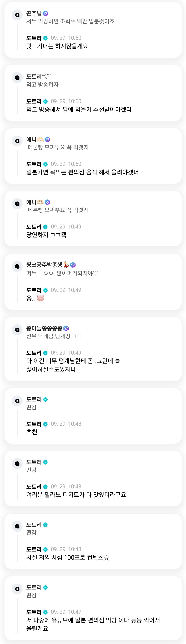This screenshot has height=644, width=186.
Task: Click the pig emoji in the 웅.. reply
Action: tap(41, 298)
